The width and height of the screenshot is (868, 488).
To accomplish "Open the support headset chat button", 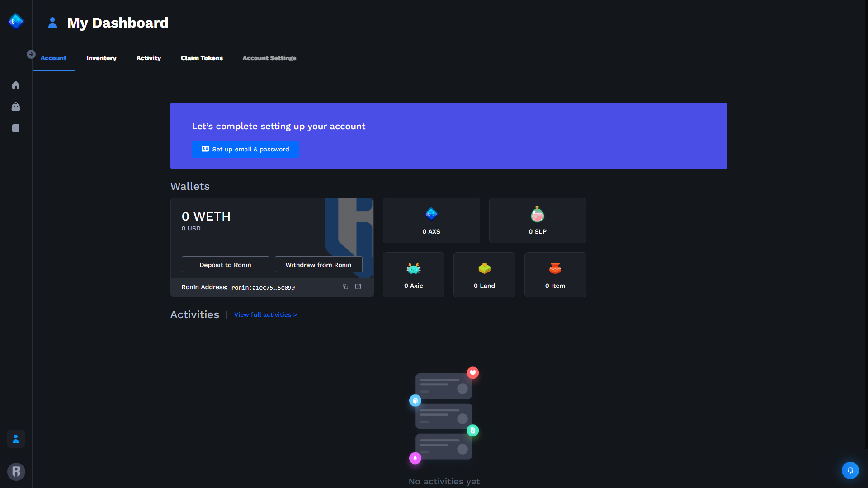I will tap(850, 470).
